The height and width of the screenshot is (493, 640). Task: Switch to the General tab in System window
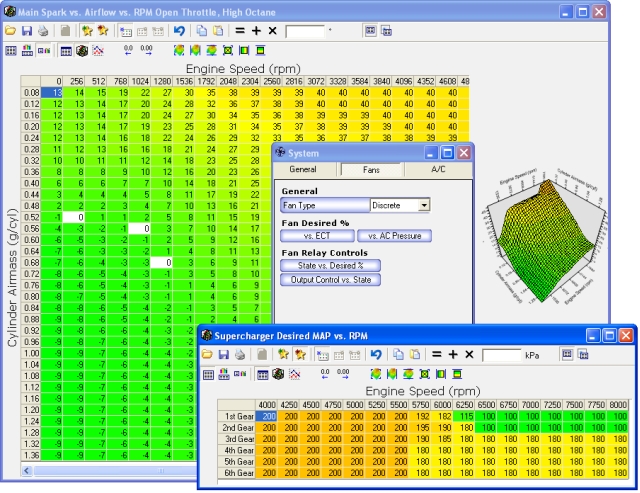pos(303,169)
